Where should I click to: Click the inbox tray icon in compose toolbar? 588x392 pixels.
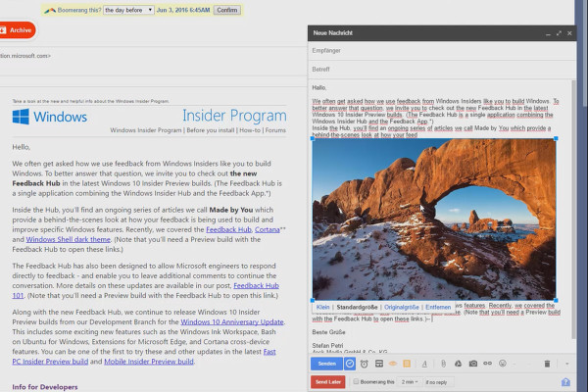378,364
